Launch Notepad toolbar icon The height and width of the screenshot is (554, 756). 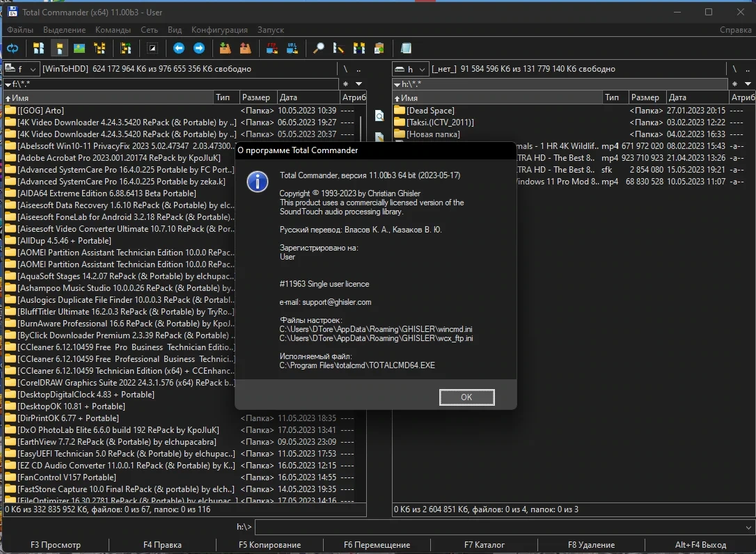click(x=406, y=48)
